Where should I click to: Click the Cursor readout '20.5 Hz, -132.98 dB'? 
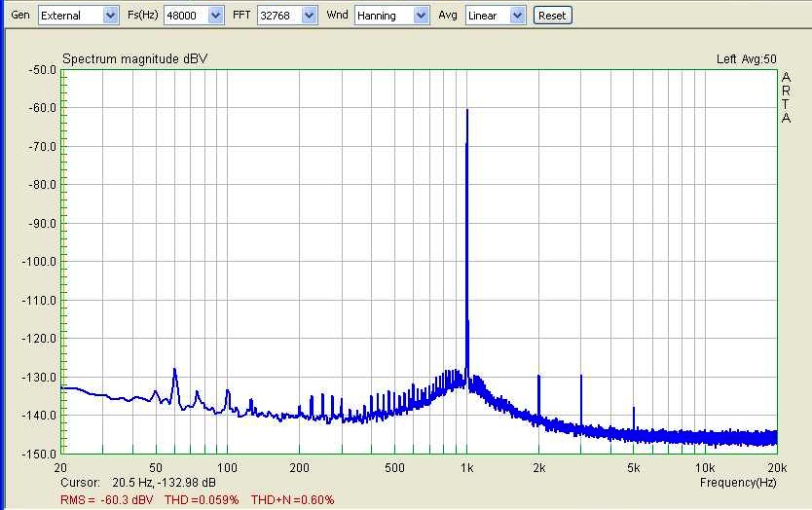coord(164,483)
